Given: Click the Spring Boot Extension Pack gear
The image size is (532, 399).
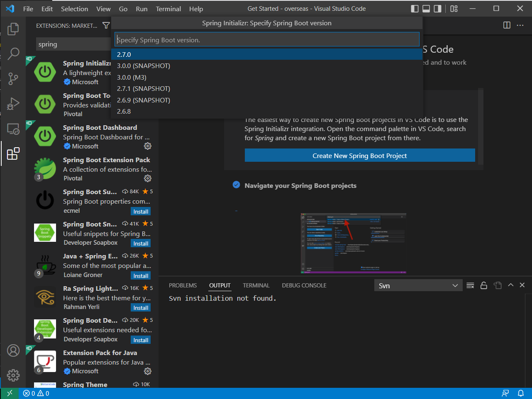Looking at the screenshot, I should [x=148, y=178].
